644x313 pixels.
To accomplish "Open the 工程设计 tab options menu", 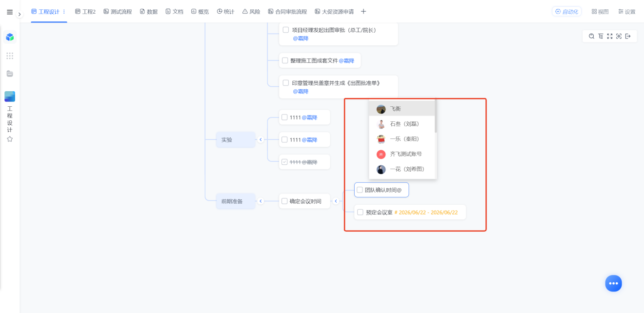I will click(x=64, y=12).
